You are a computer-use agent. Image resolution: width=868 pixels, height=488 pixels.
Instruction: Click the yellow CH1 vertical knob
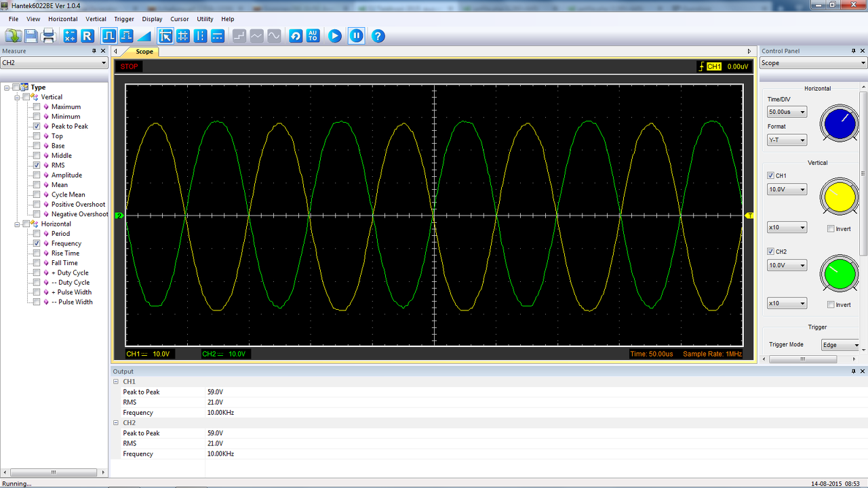coord(840,197)
